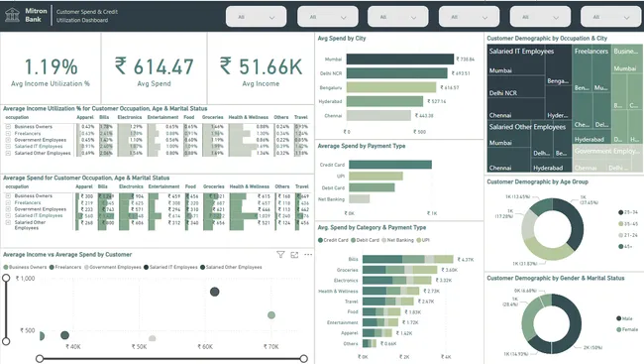Image resolution: width=644 pixels, height=364 pixels.
Task: Select Government Employees legend in scatter chart
Action: [113, 267]
